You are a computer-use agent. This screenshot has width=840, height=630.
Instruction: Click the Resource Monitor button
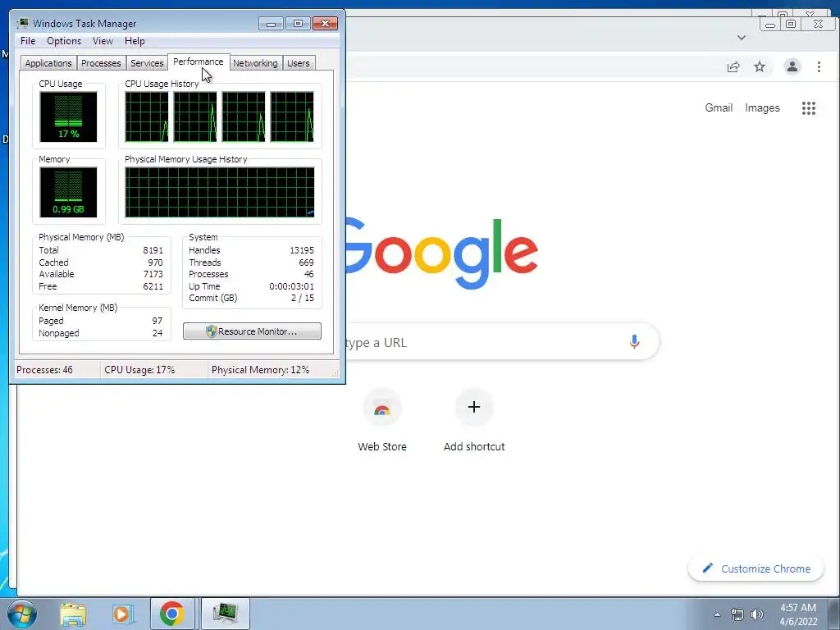tap(252, 331)
